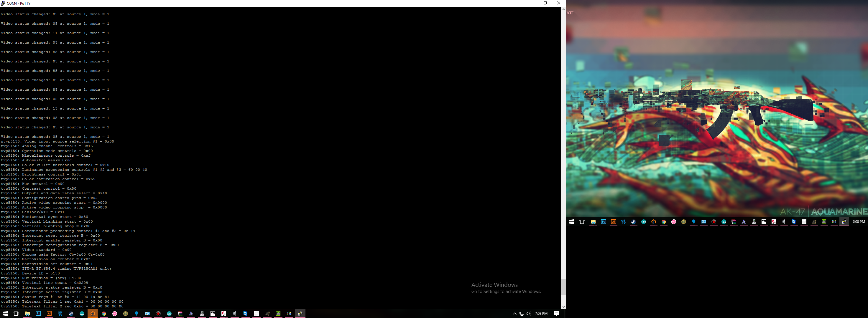The image size is (868, 318).
Task: Click line "Video status changed: 15 at source 1"
Action: pos(55,108)
